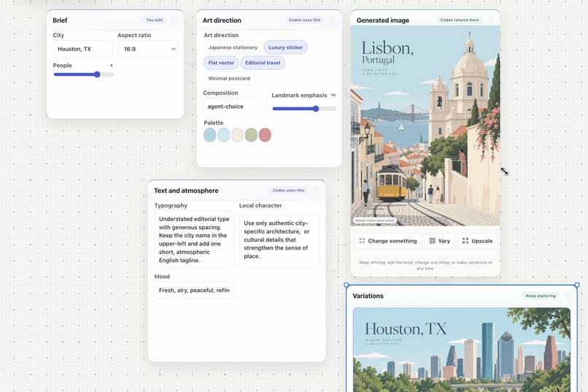Click Codex uses this badge on Art direction
The height and width of the screenshot is (392, 588).
click(x=304, y=20)
